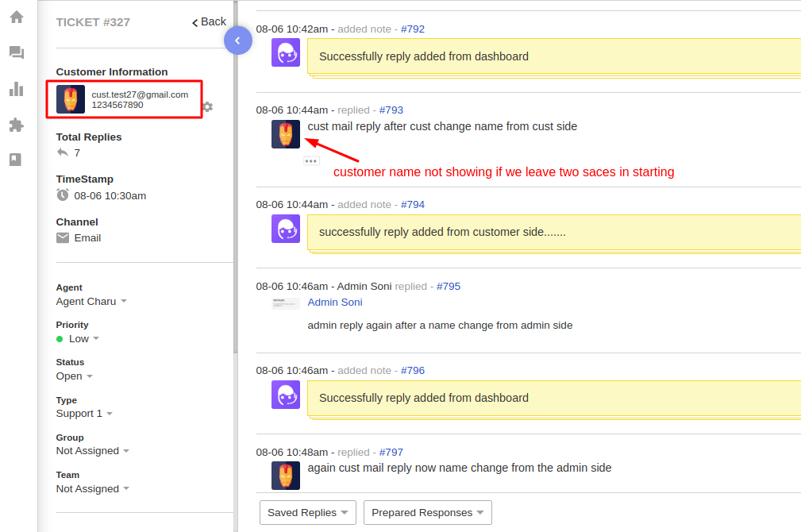801x532 pixels.
Task: Click the bot avatar on note #796
Action: pyautogui.click(x=286, y=395)
